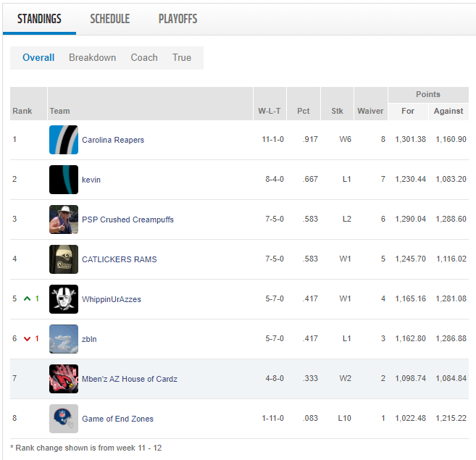
Task: Click Game of End Zones helmet icon
Action: point(64,419)
